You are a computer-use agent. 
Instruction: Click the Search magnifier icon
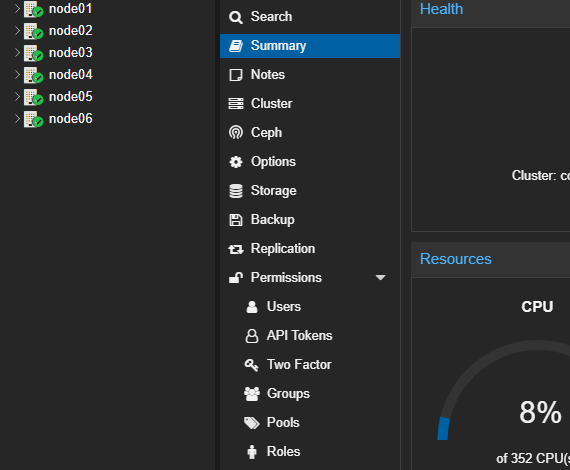(236, 17)
